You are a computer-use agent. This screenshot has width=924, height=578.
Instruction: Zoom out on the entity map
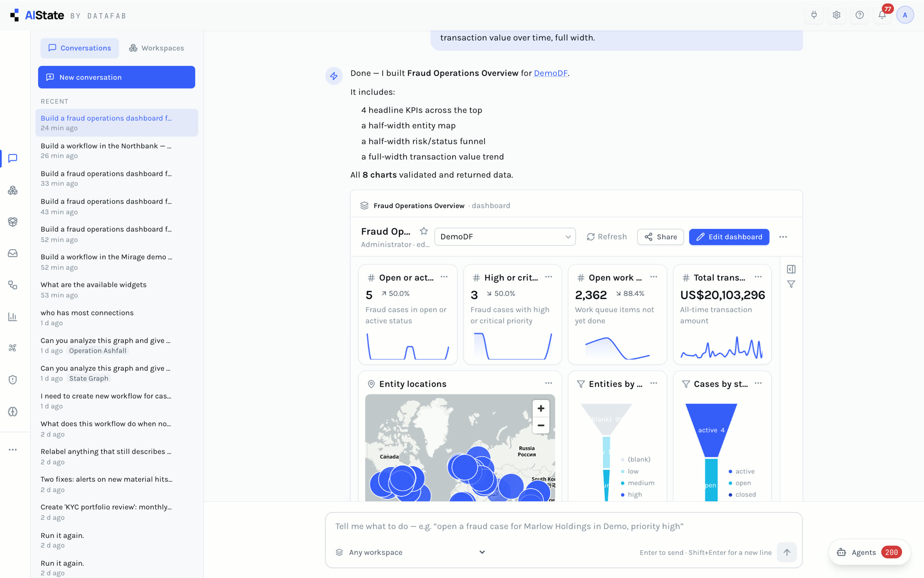541,425
